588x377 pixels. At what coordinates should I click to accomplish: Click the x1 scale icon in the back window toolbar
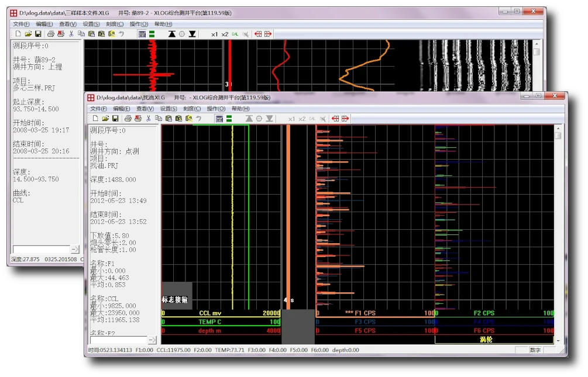click(215, 34)
